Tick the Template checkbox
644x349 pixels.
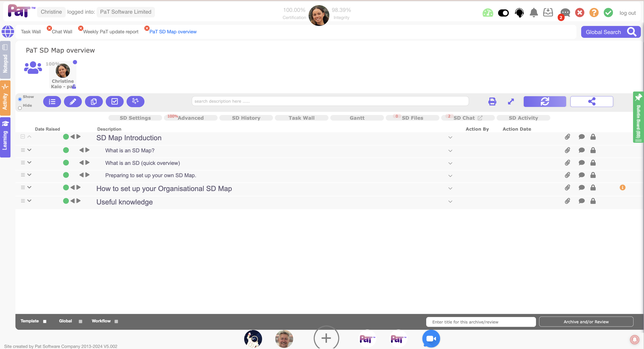[45, 321]
